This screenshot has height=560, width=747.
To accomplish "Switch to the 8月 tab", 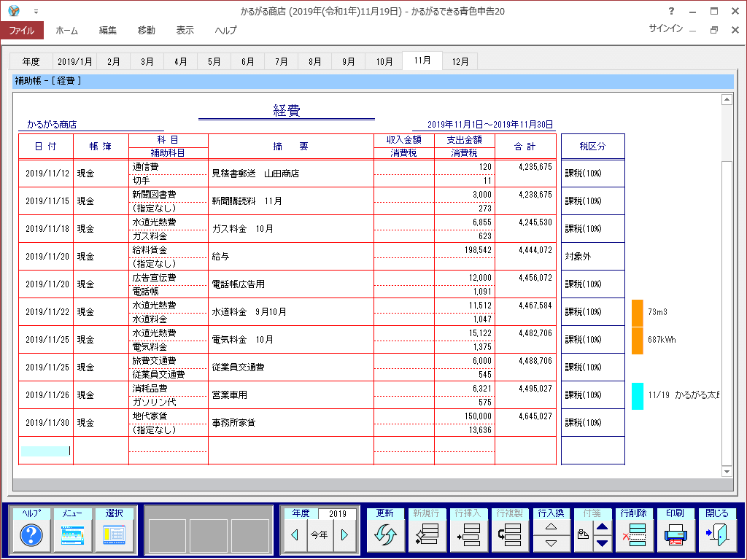I will point(315,61).
